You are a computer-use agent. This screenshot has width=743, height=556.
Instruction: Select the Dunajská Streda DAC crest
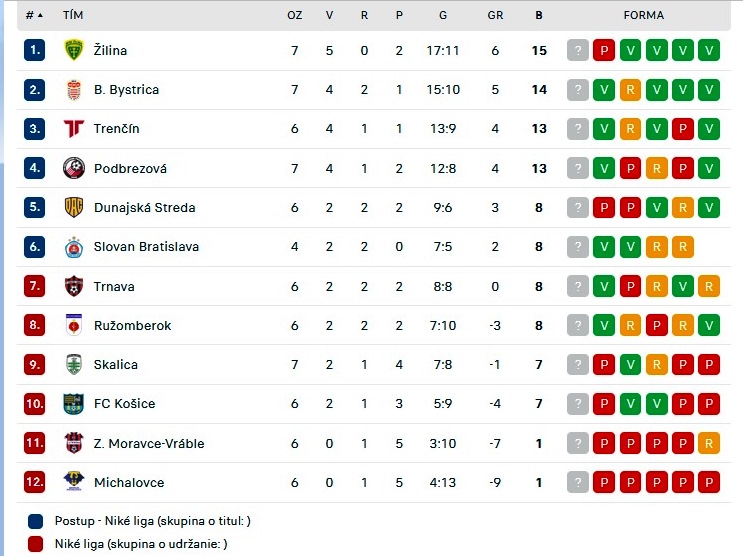[x=74, y=207]
